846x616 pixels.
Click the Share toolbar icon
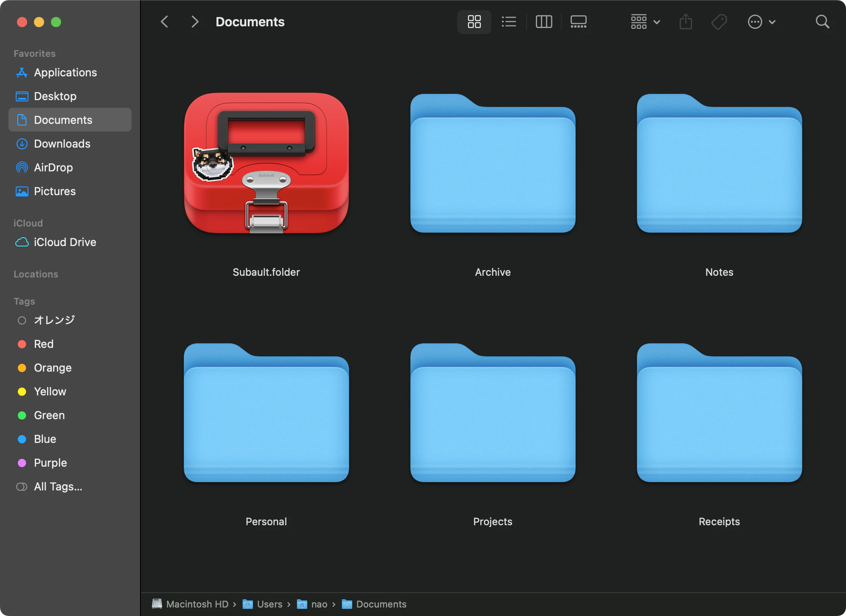click(x=686, y=22)
